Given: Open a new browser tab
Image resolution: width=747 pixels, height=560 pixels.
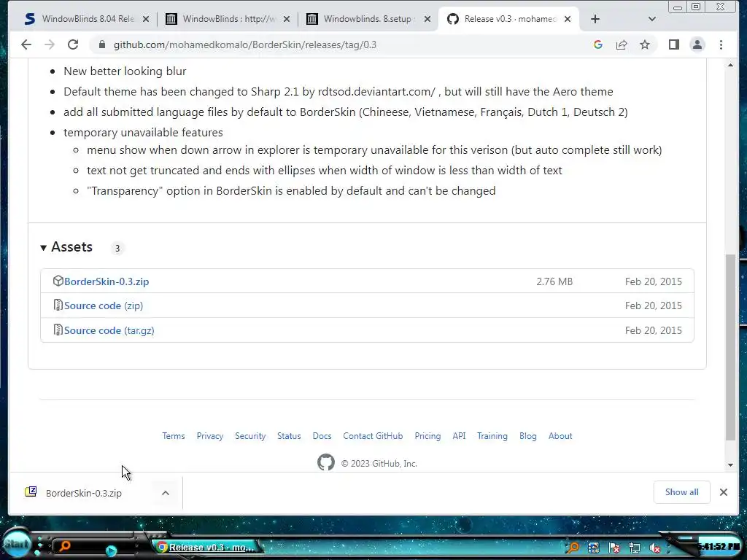Looking at the screenshot, I should [x=595, y=19].
